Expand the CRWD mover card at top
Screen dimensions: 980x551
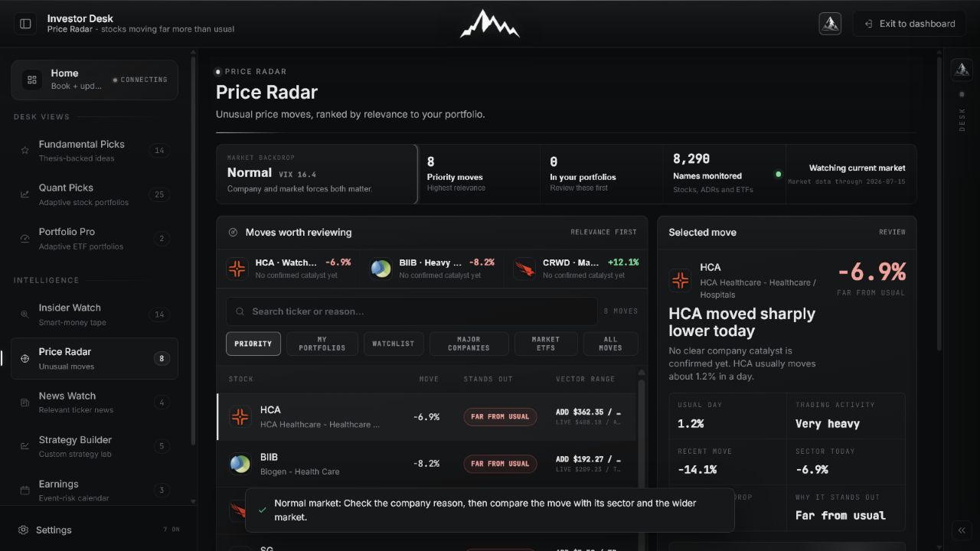577,269
